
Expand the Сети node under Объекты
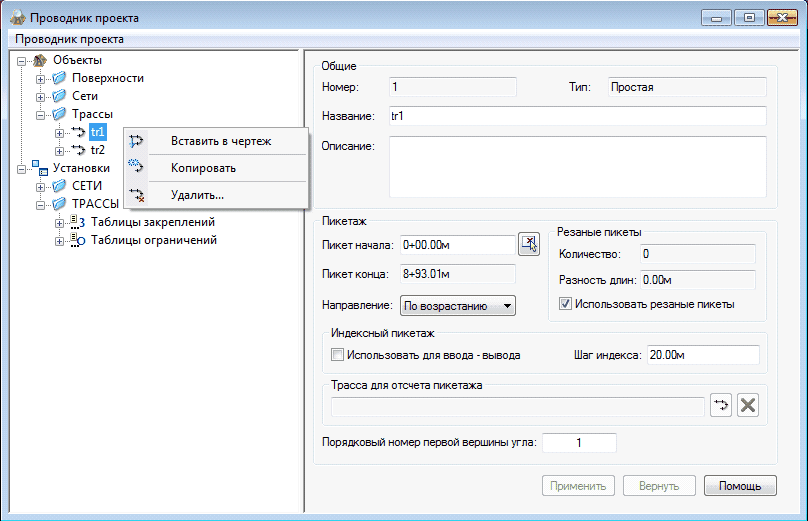point(41,96)
